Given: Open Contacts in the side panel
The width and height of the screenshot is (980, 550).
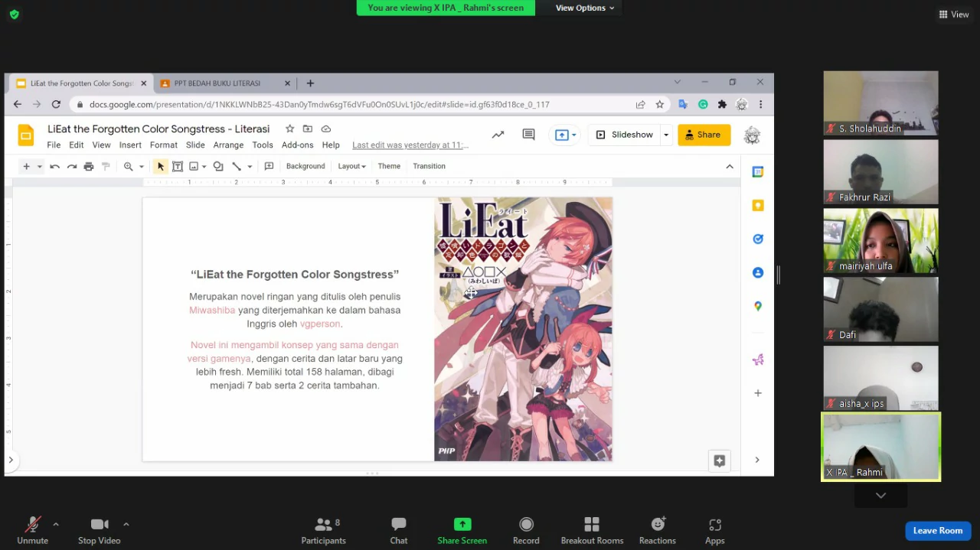Looking at the screenshot, I should [758, 272].
